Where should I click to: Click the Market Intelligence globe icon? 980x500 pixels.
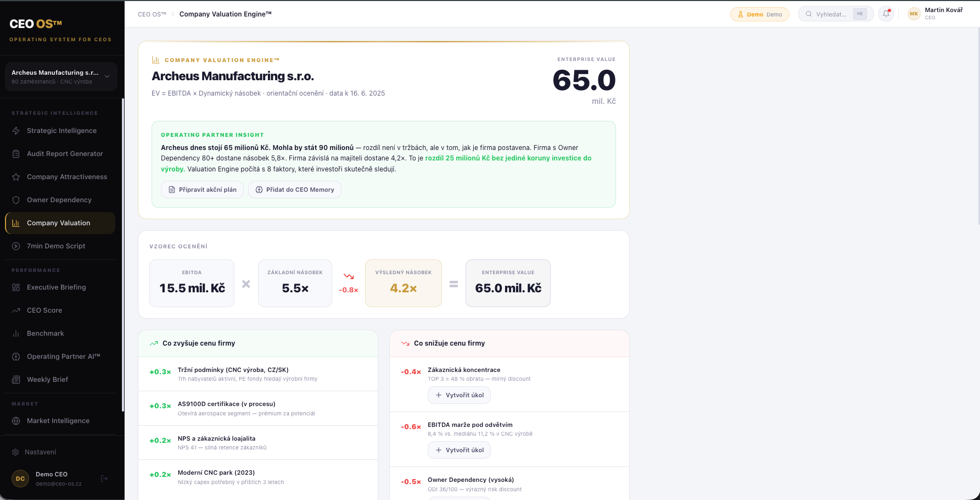tap(16, 421)
